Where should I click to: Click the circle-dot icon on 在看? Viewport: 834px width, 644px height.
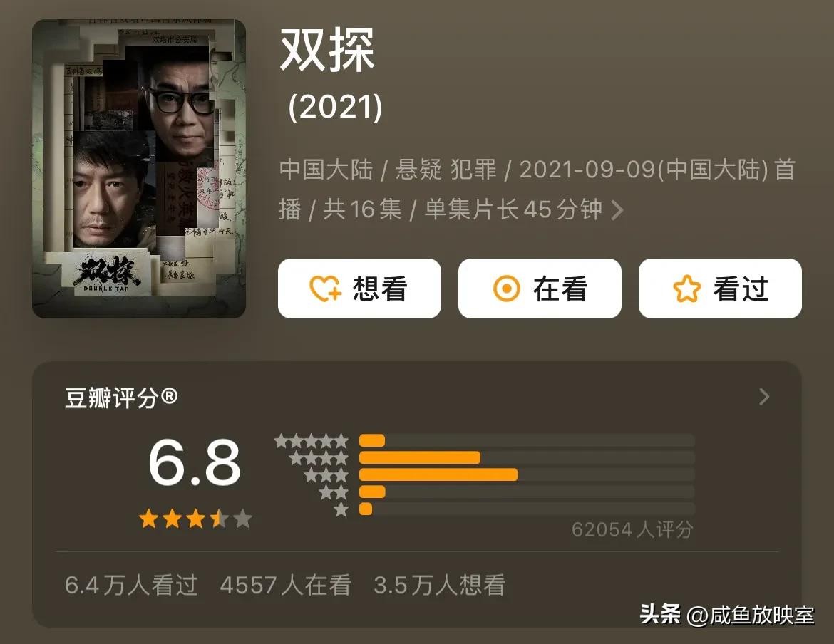(506, 289)
